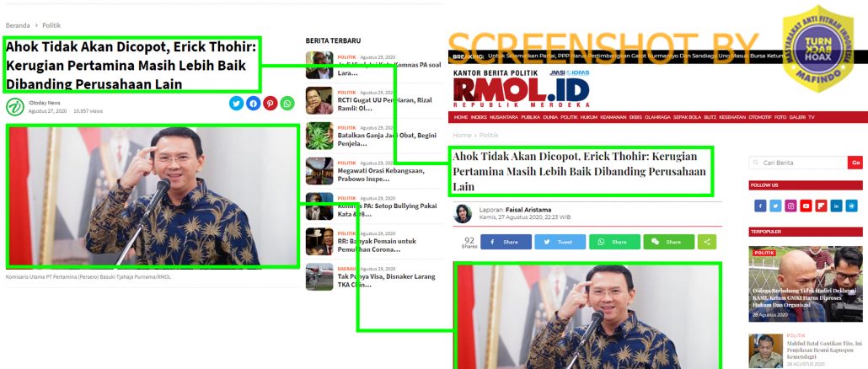
Task: Open RMOL LinkedIn follow icon
Action: point(837,206)
